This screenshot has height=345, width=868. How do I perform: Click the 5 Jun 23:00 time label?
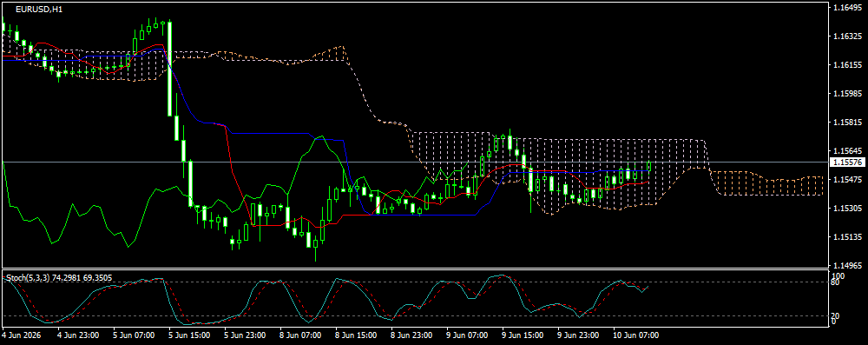tap(246, 335)
